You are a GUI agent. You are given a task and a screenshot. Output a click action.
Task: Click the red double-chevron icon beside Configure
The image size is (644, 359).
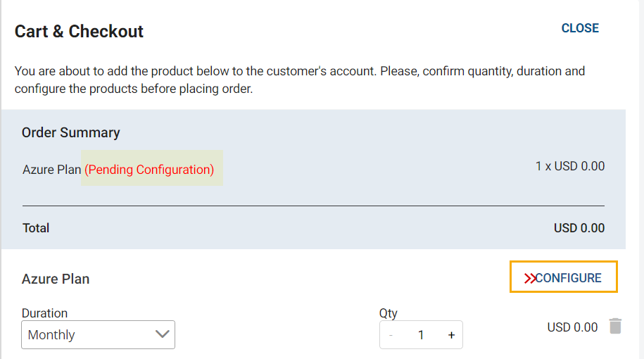(529, 278)
